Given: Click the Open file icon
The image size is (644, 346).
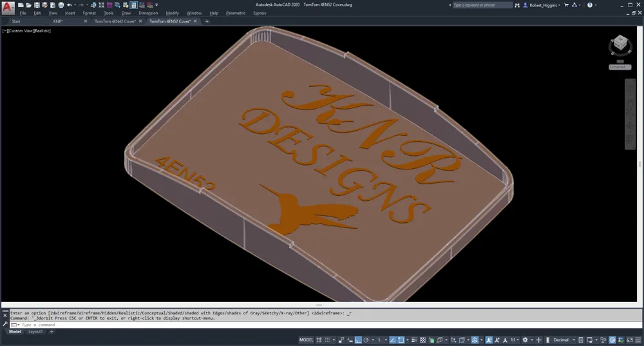Looking at the screenshot, I should coord(29,5).
